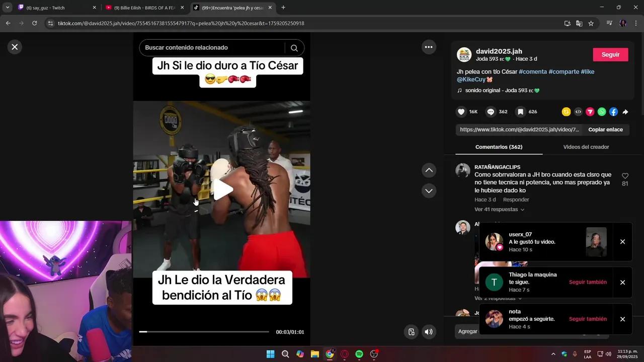Open comments via the speech bubble icon
The image size is (644, 362).
tap(491, 112)
